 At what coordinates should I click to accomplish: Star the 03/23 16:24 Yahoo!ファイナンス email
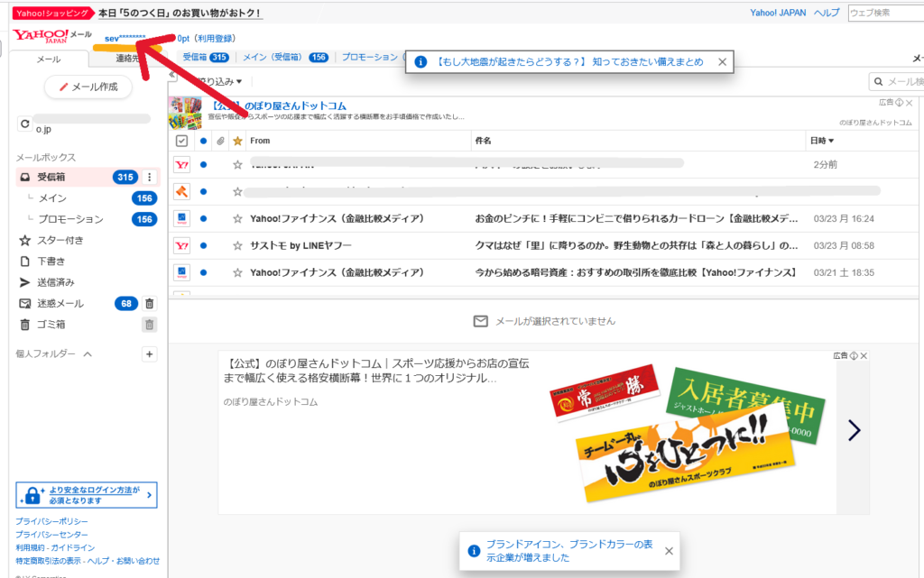click(237, 218)
